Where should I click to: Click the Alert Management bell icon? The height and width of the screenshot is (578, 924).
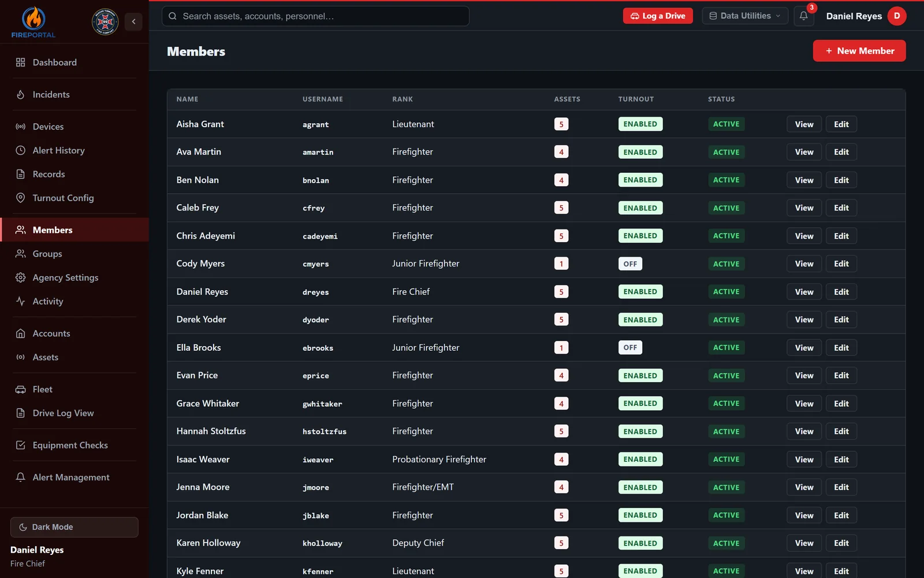[21, 477]
